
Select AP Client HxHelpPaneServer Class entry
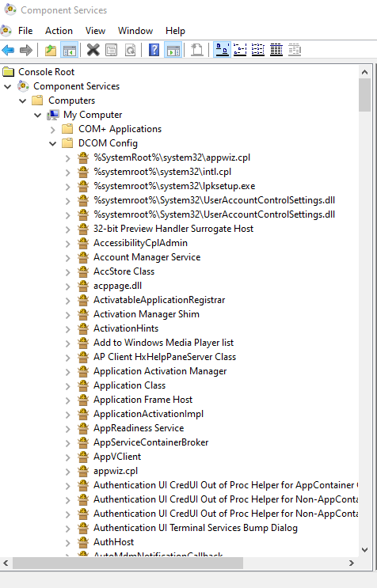pyautogui.click(x=165, y=357)
